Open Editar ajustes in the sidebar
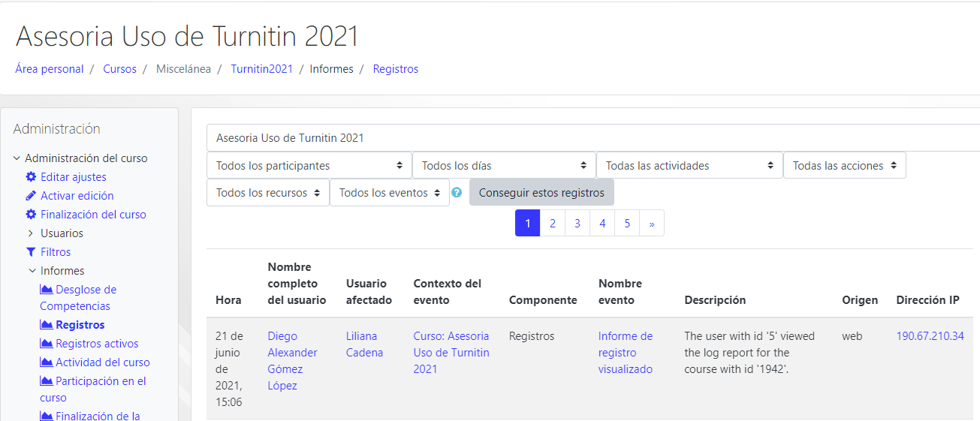This screenshot has width=980, height=421. [x=74, y=177]
